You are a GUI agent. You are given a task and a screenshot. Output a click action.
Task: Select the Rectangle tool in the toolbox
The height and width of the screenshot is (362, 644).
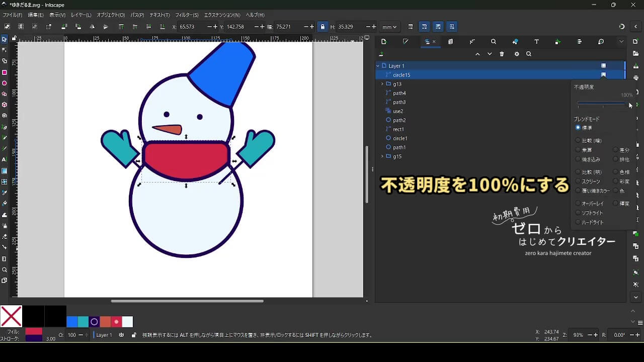(5, 72)
